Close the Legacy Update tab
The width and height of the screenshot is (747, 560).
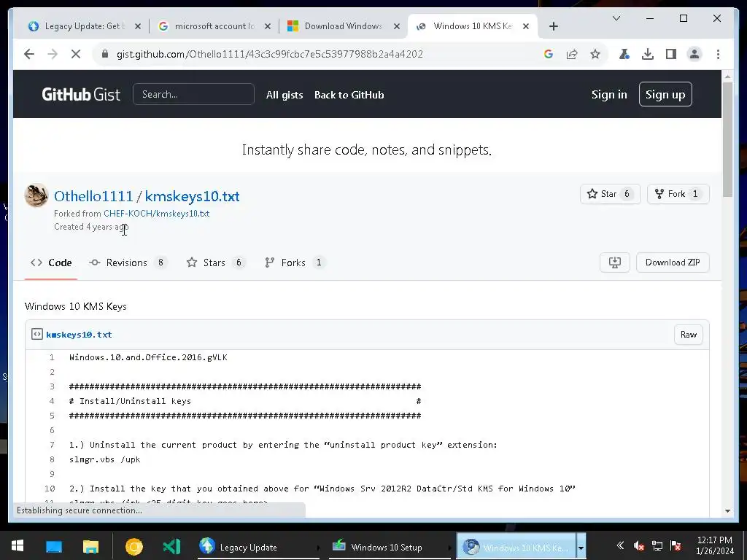[138, 26]
